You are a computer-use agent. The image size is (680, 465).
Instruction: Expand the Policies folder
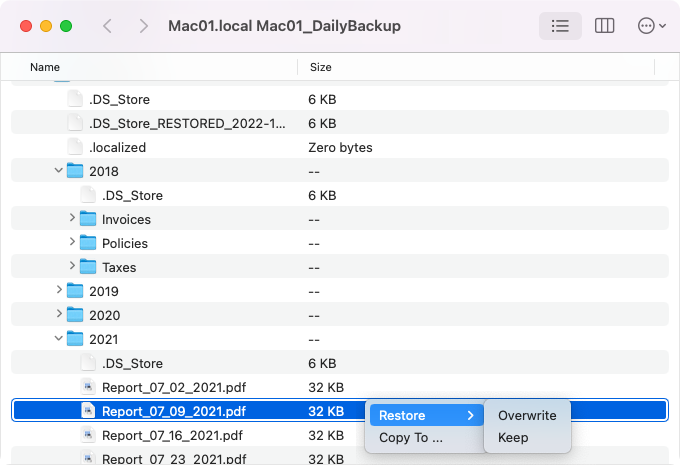pyautogui.click(x=72, y=242)
